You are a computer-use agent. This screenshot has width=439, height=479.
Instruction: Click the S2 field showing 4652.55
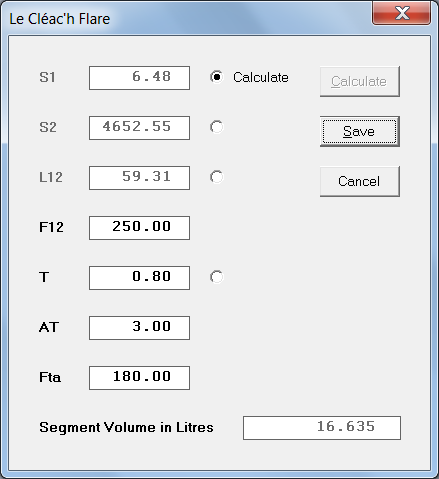click(139, 128)
